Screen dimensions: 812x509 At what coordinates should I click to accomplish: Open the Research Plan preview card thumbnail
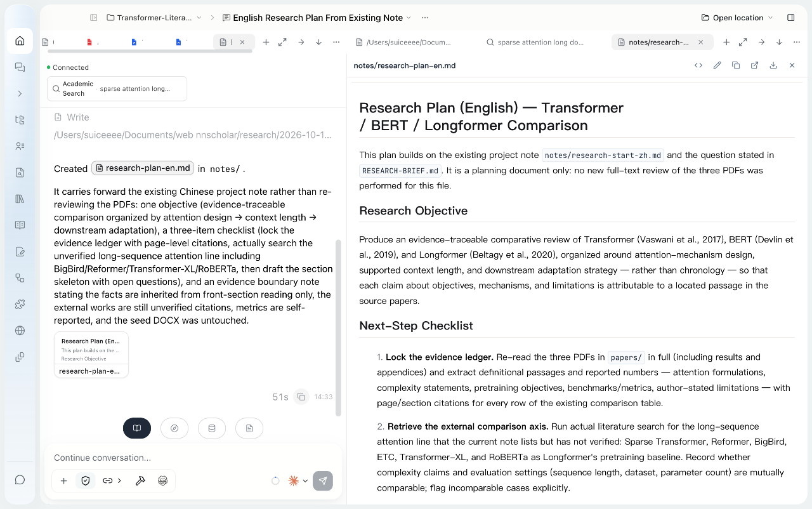coord(91,355)
